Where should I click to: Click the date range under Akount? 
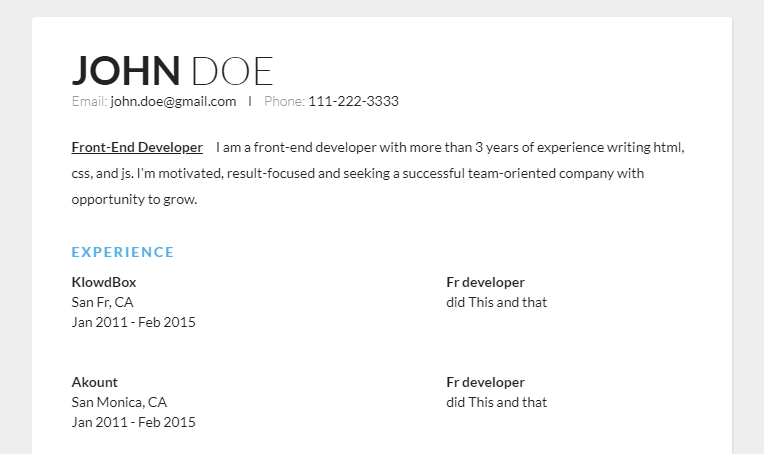click(134, 422)
